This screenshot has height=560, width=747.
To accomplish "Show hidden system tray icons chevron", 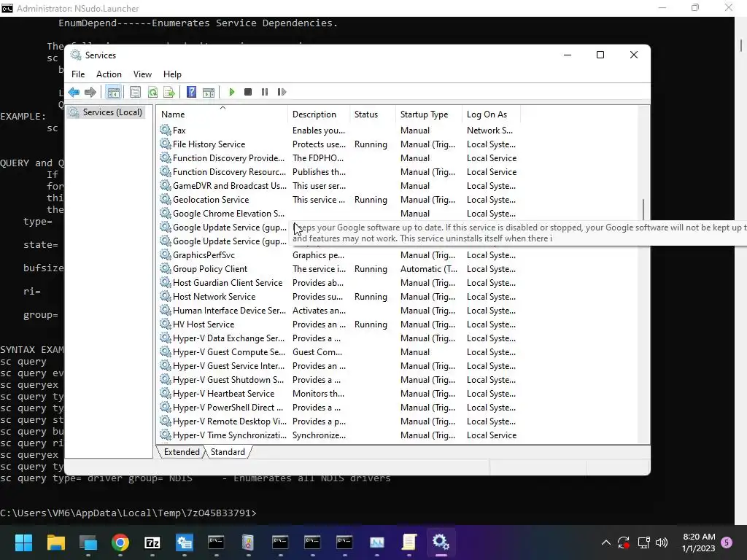I will (x=606, y=542).
